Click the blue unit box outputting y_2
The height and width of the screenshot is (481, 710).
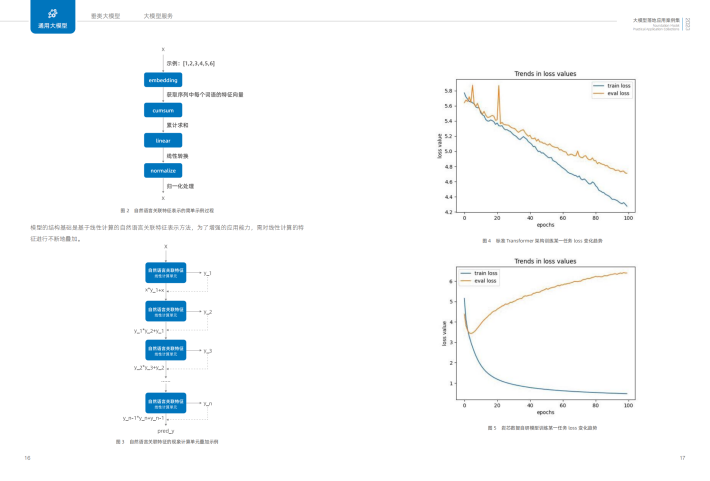(166, 312)
